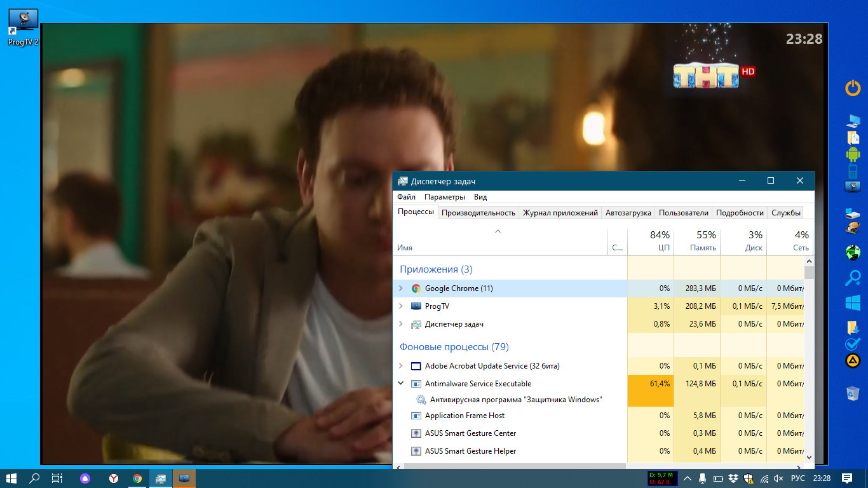Sort processes by ЦП column header
868x488 pixels.
651,241
